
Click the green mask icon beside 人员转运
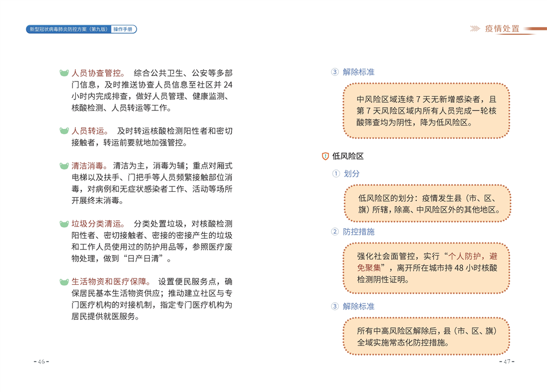(64, 131)
